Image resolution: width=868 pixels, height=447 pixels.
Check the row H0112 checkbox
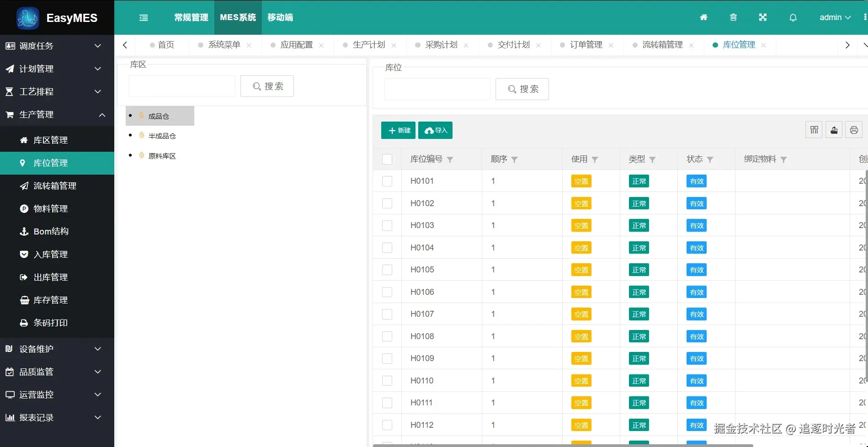click(387, 425)
